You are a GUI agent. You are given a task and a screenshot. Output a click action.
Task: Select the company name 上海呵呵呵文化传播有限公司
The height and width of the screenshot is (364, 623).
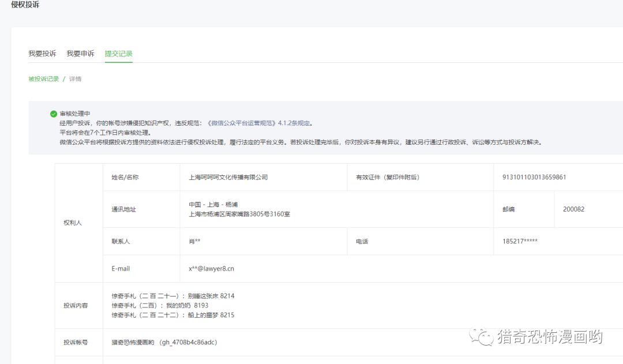point(228,177)
